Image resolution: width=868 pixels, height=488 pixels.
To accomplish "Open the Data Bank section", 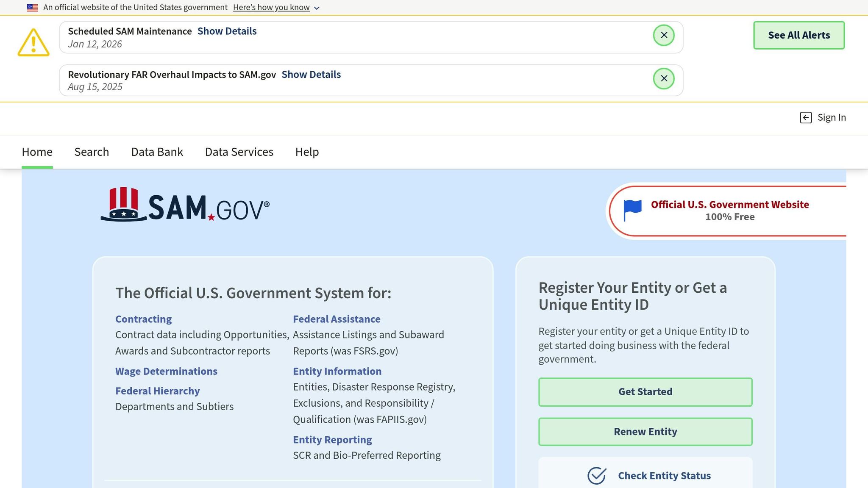I will click(x=156, y=152).
